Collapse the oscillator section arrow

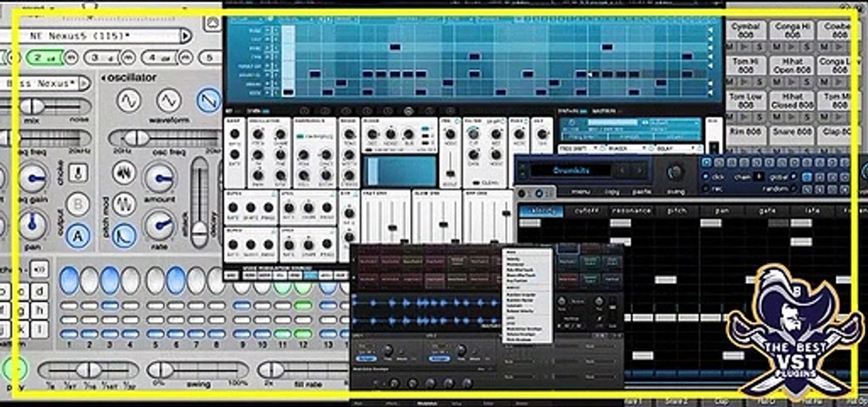(104, 77)
